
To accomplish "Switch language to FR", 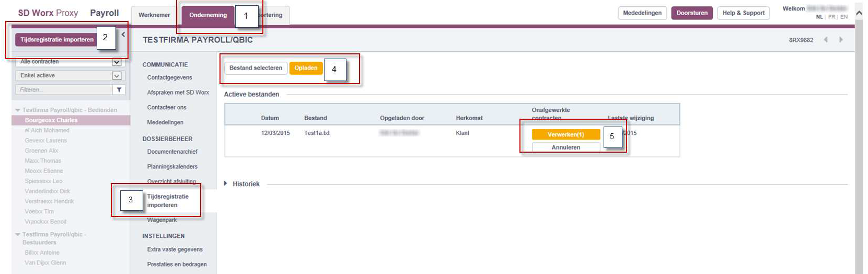I will (831, 17).
